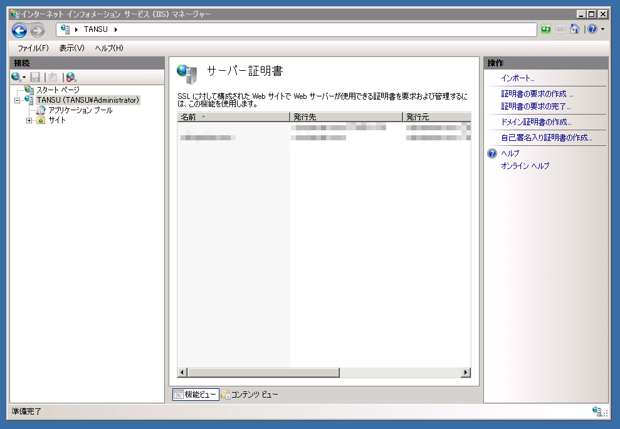Open Help using the blue question icon
The width and height of the screenshot is (620, 429).
click(592, 29)
